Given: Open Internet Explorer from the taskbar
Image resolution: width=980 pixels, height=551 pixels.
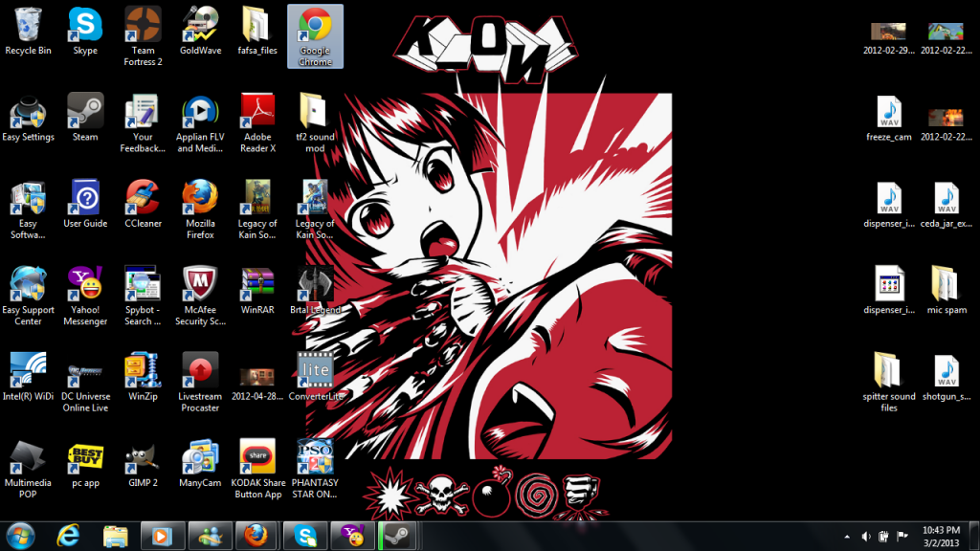Looking at the screenshot, I should [69, 536].
